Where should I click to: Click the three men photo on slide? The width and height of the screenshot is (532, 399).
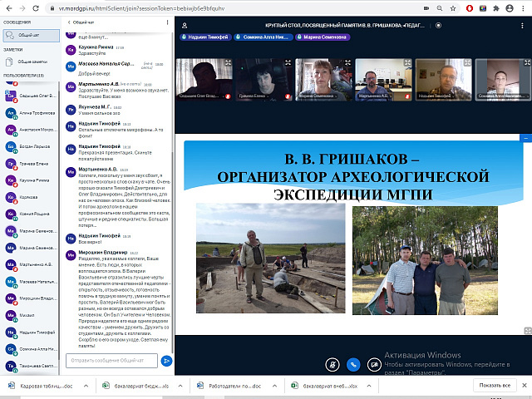pos(425,260)
